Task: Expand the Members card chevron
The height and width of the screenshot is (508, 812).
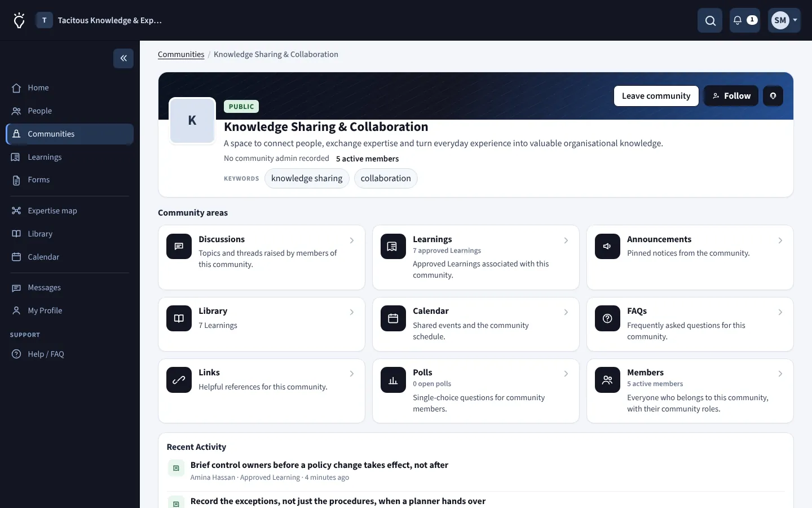Action: point(780,374)
